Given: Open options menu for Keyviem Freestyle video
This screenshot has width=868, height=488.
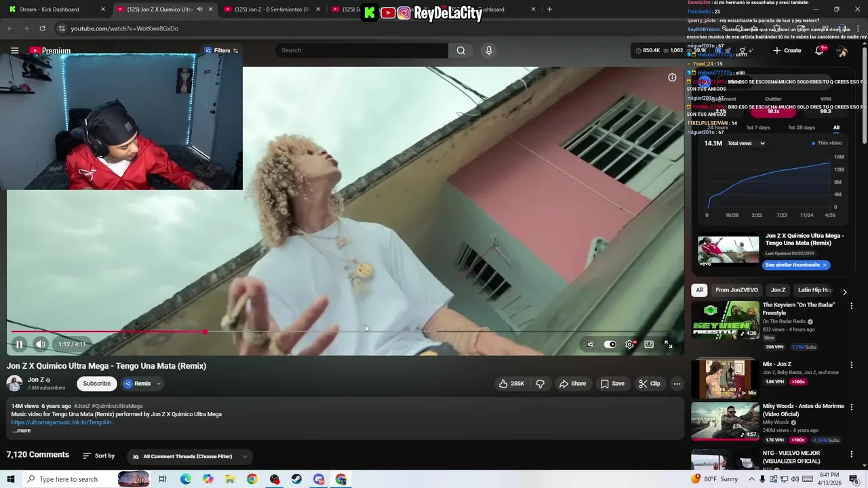Looking at the screenshot, I should [x=852, y=306].
